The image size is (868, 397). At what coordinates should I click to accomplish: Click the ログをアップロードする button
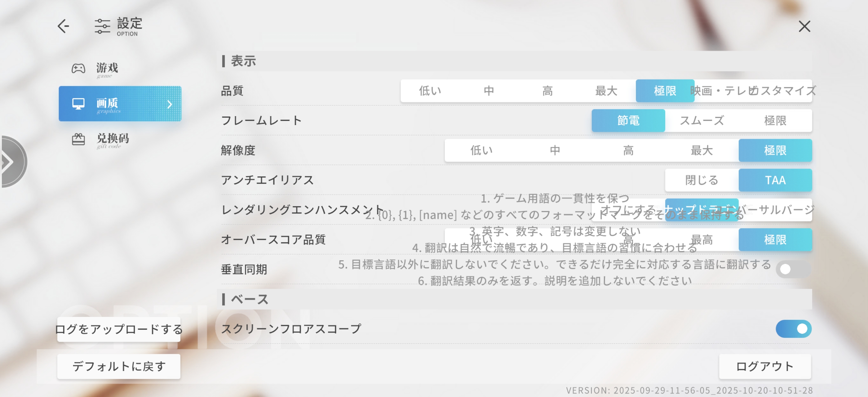point(119,329)
